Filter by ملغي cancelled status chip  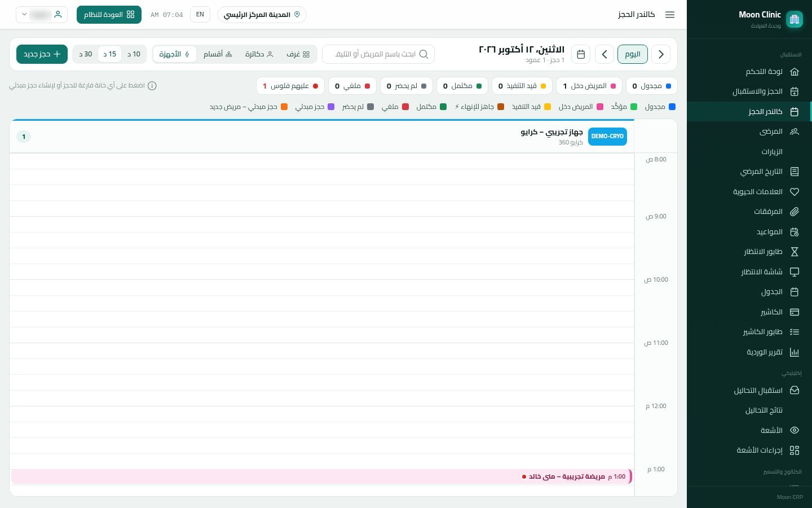coord(352,86)
